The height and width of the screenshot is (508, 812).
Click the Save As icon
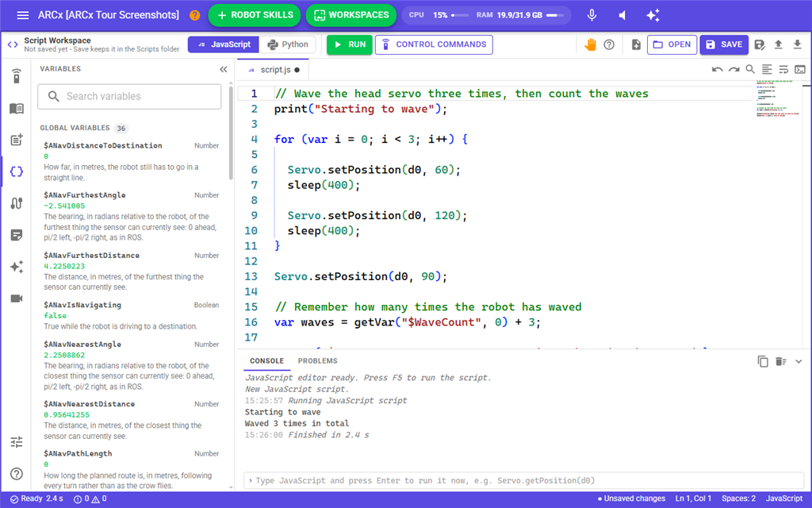coord(759,44)
